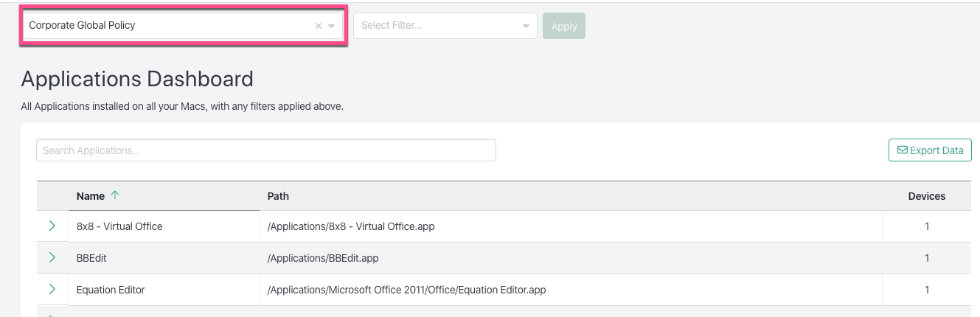Sort by the Path column header

(278, 196)
